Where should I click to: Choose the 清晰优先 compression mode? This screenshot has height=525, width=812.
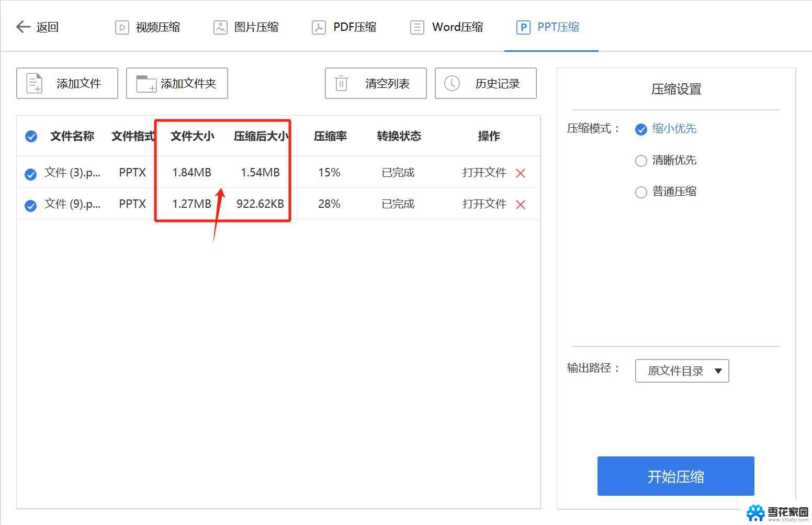tap(666, 160)
